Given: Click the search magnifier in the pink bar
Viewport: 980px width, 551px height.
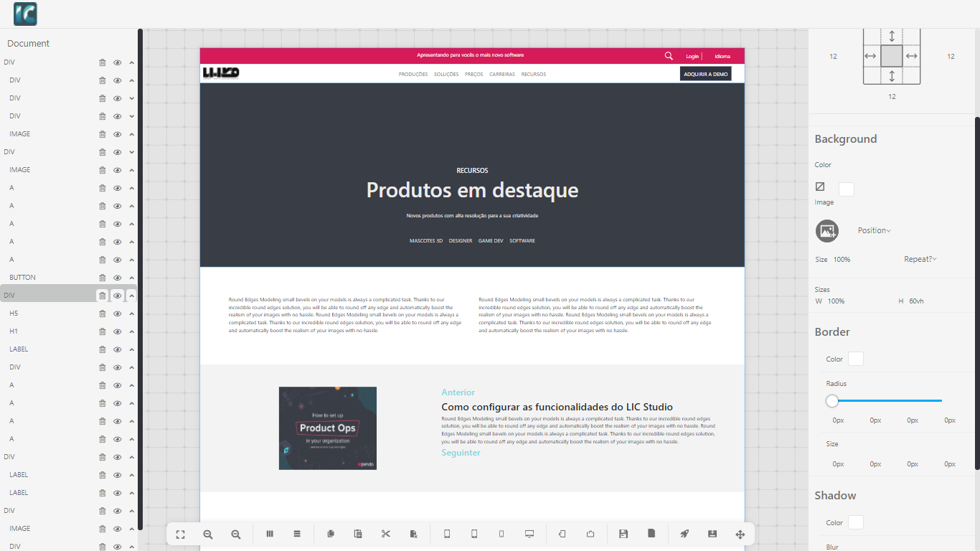Looking at the screenshot, I should tap(669, 56).
